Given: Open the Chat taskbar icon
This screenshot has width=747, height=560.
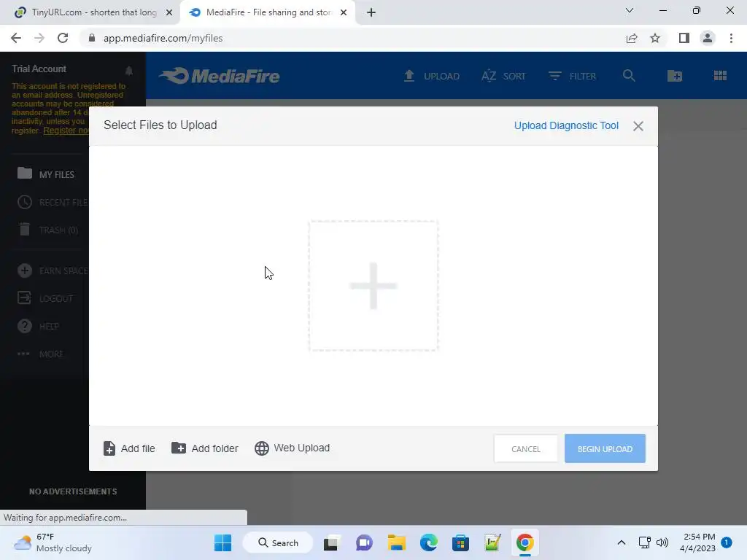Looking at the screenshot, I should pyautogui.click(x=365, y=542).
